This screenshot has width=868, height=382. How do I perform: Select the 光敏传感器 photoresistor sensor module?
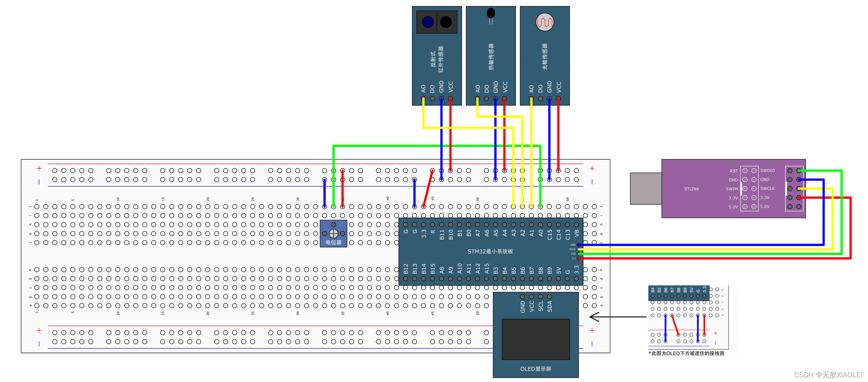545,55
